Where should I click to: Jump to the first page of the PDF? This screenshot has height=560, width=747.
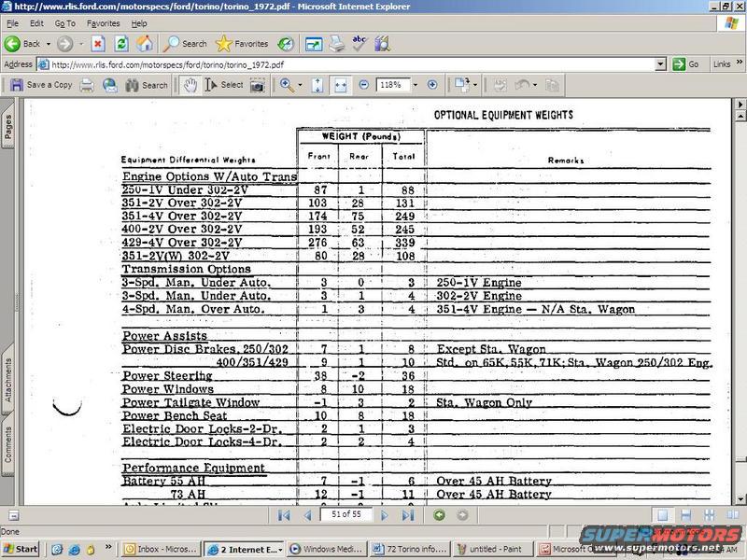coord(284,515)
